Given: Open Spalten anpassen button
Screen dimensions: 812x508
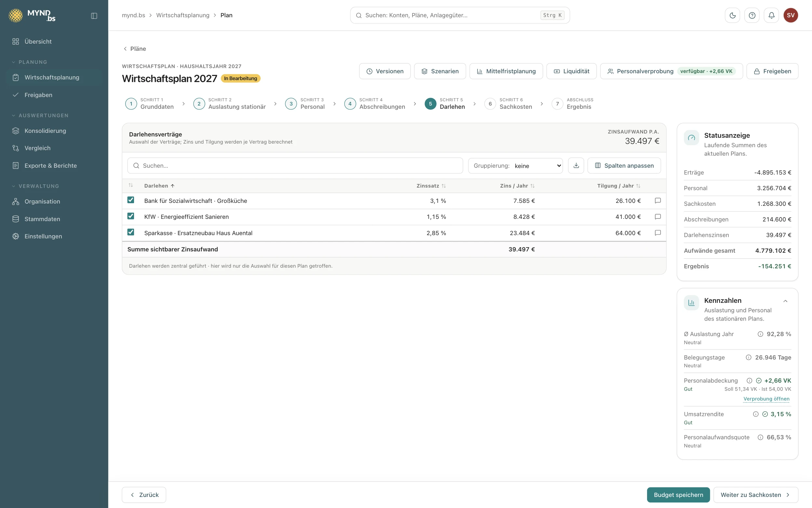Looking at the screenshot, I should click(624, 165).
